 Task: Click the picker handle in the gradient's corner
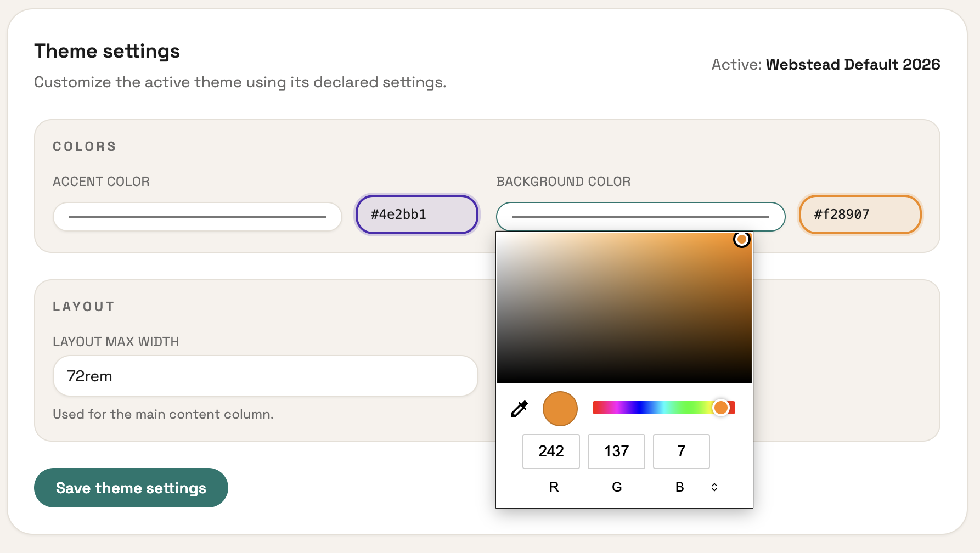coord(742,239)
